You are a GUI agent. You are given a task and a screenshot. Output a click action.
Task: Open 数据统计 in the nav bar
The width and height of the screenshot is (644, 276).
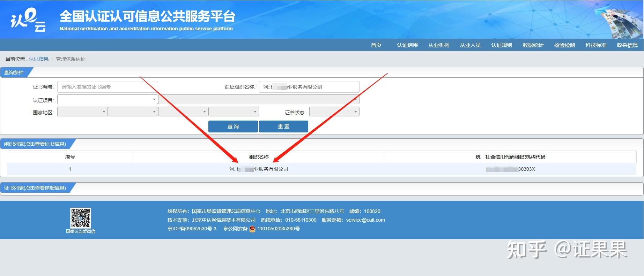pos(533,45)
